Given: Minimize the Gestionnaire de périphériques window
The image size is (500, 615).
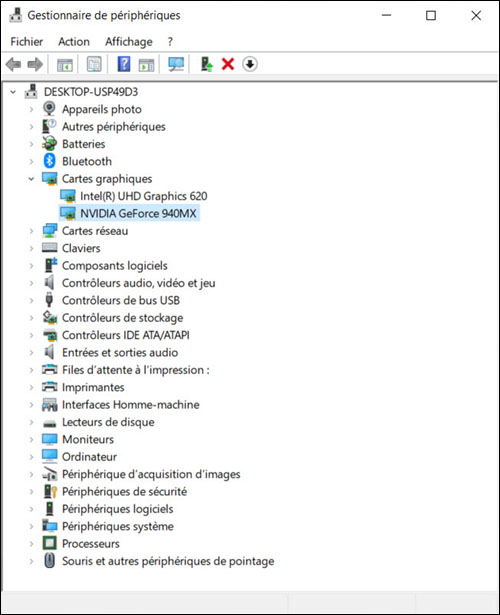Looking at the screenshot, I should click(387, 15).
